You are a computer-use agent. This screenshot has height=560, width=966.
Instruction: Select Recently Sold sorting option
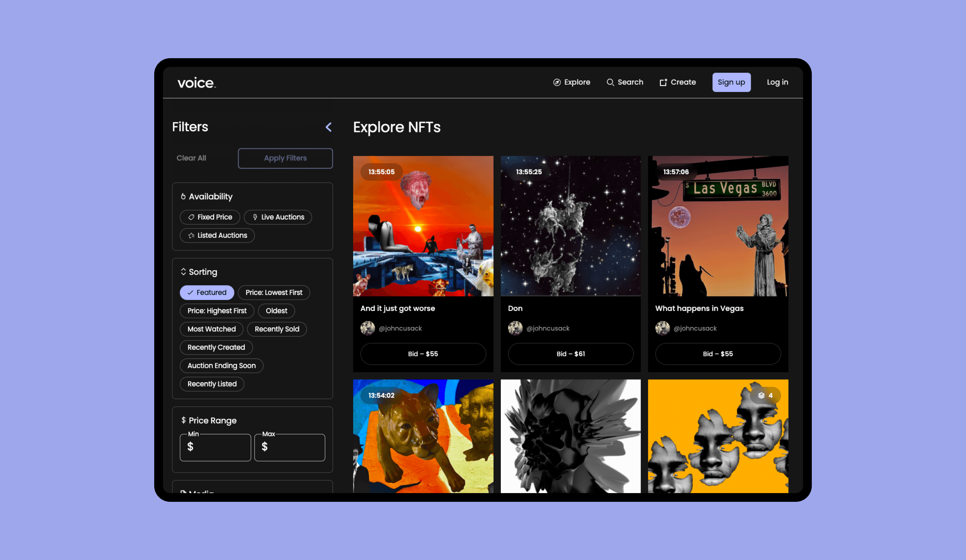click(276, 329)
